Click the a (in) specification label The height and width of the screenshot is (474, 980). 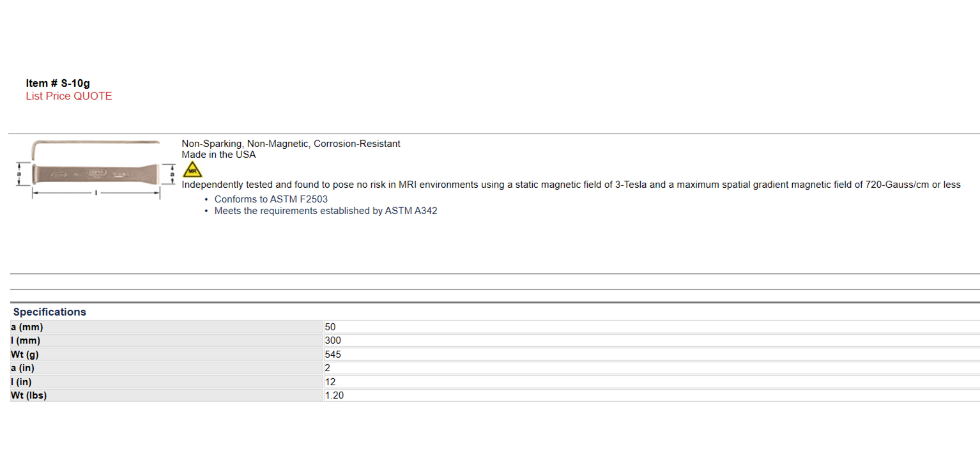click(24, 368)
